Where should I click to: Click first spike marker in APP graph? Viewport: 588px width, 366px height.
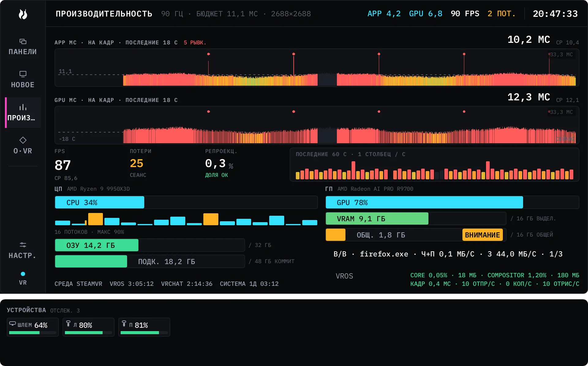tap(209, 54)
